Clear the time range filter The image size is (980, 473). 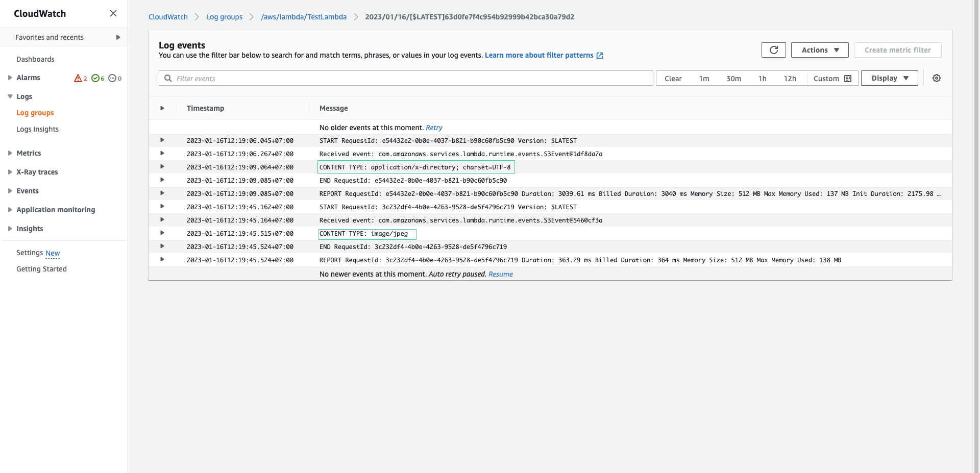point(673,79)
